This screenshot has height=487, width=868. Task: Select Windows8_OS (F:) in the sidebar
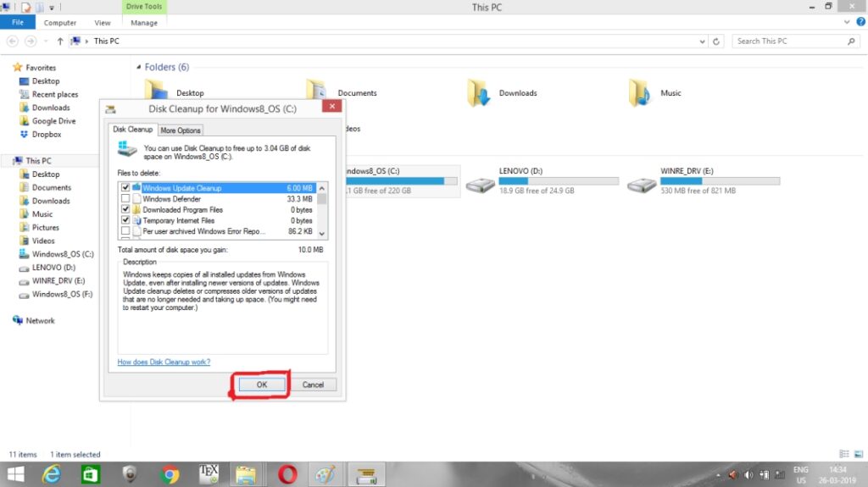[x=62, y=294]
